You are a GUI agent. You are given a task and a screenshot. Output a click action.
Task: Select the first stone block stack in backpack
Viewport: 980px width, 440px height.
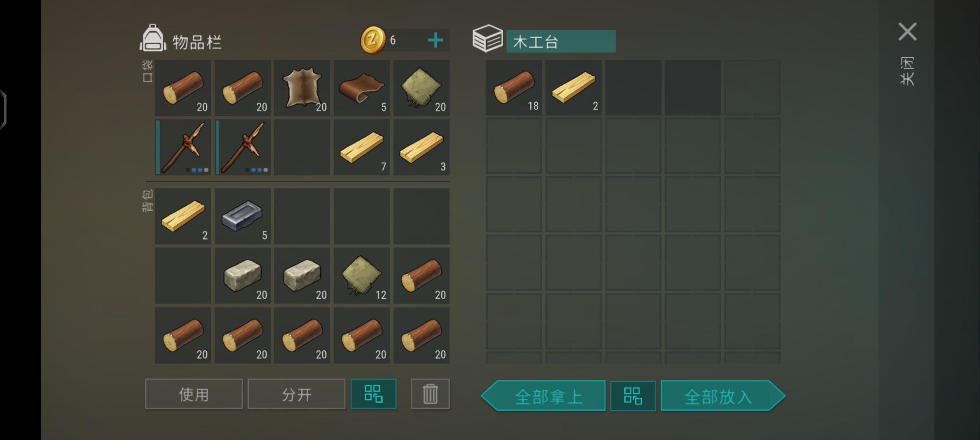[x=243, y=276]
